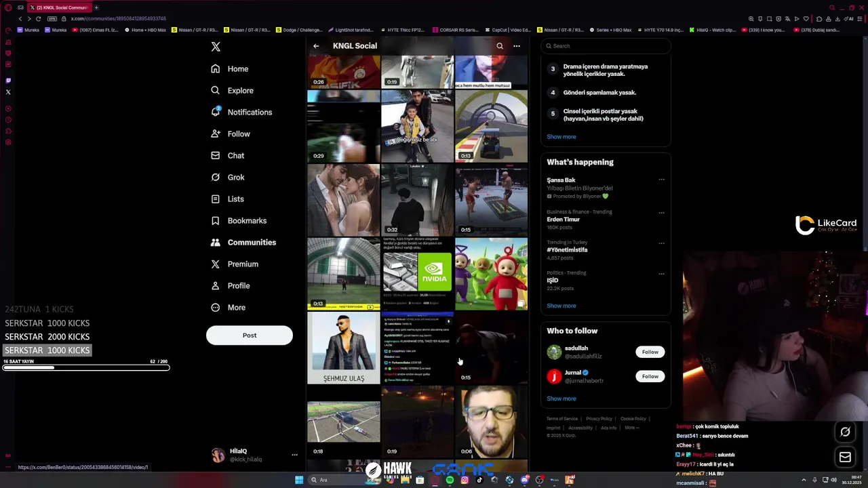The height and width of the screenshot is (488, 868).
Task: Open Notifications from the sidebar
Action: [x=241, y=112]
